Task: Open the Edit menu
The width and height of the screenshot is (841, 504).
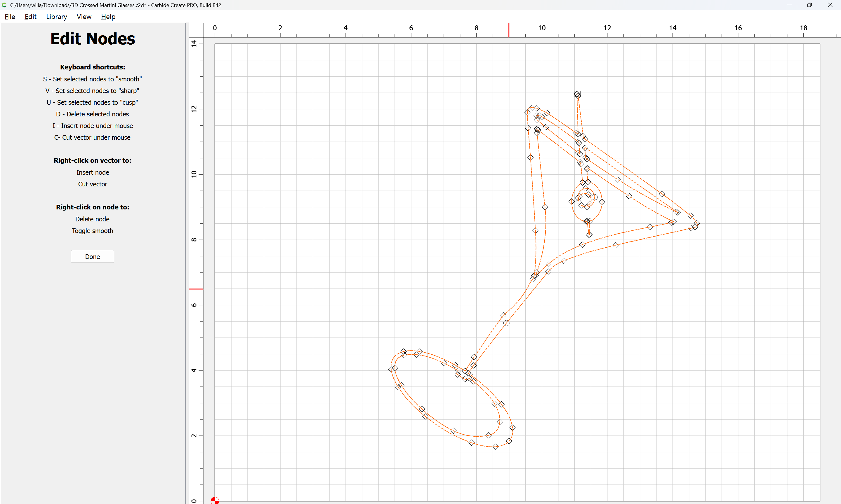Action: pos(30,17)
